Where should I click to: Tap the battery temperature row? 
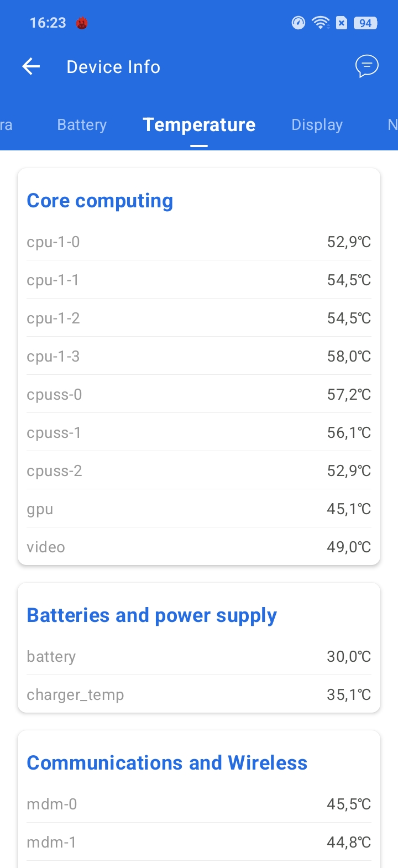pos(199,657)
